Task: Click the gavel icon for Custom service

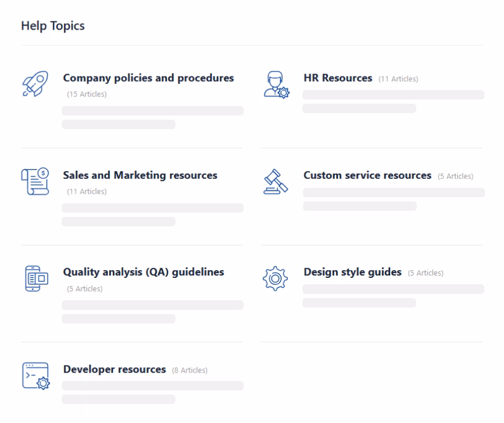Action: pos(276,182)
